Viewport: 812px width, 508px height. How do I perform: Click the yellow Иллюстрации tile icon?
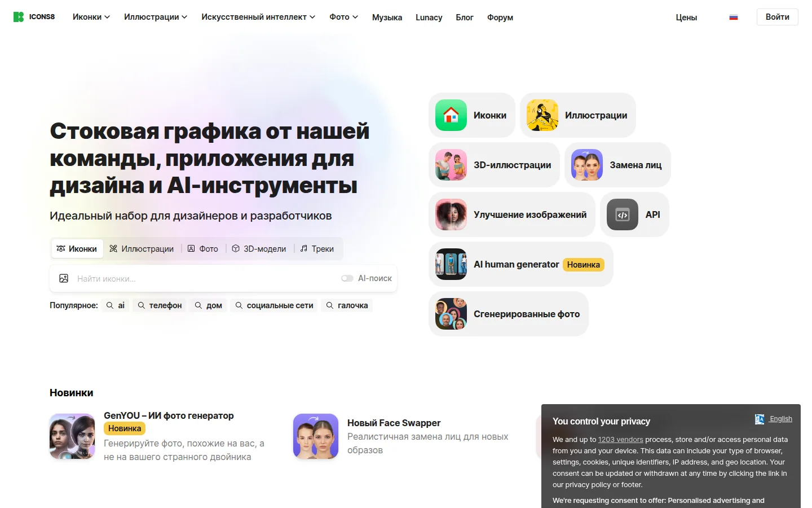click(x=542, y=115)
